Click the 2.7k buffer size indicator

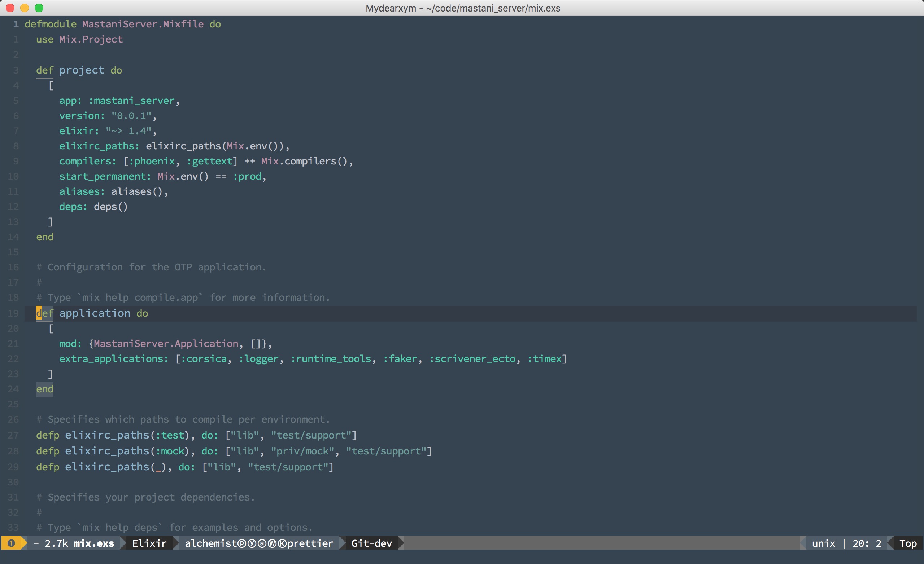56,543
